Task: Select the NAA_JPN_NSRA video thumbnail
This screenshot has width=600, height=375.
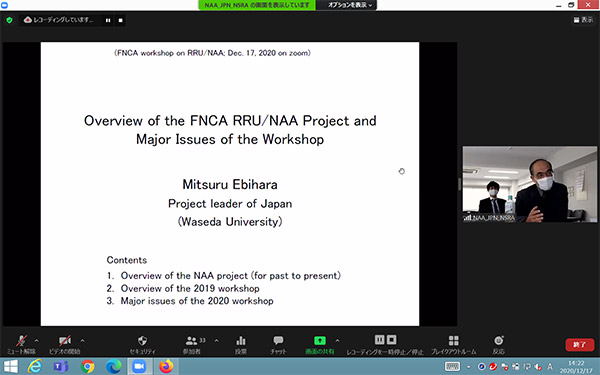Action: pyautogui.click(x=530, y=184)
